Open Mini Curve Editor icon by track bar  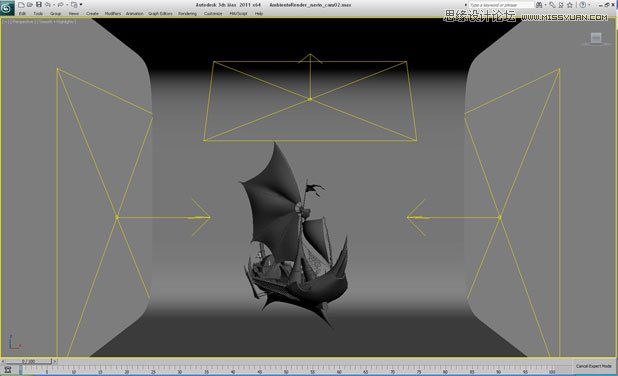click(7, 370)
